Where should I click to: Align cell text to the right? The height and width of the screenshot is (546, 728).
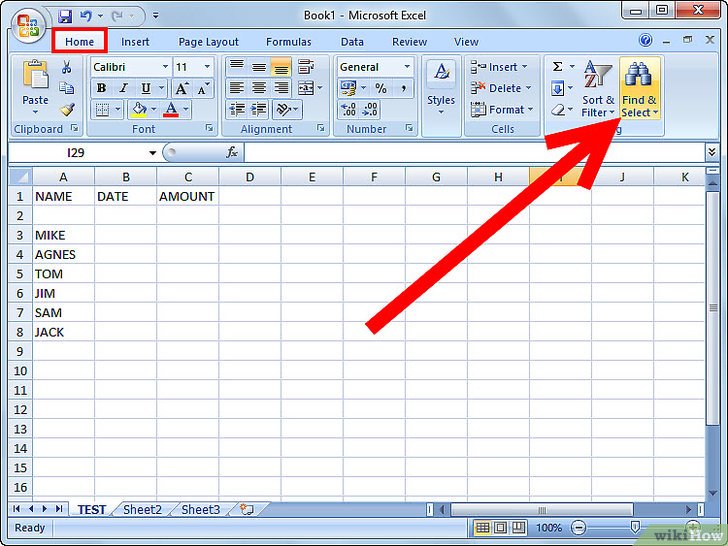[x=281, y=88]
